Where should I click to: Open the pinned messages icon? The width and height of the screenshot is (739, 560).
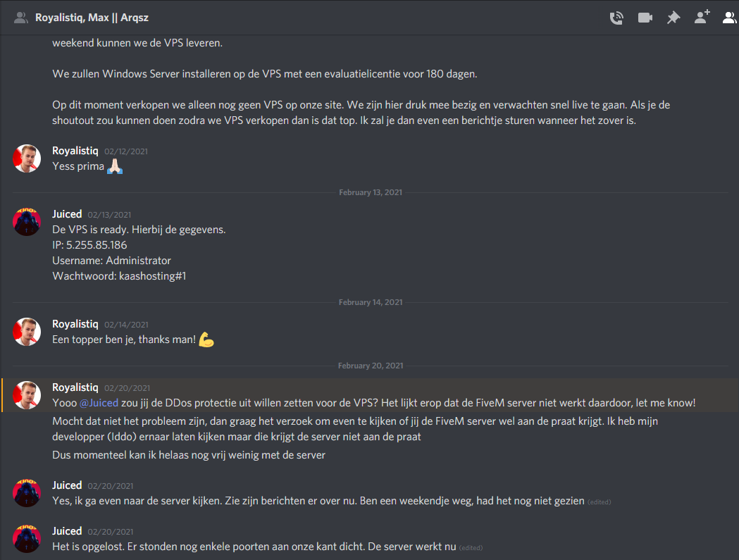(673, 18)
